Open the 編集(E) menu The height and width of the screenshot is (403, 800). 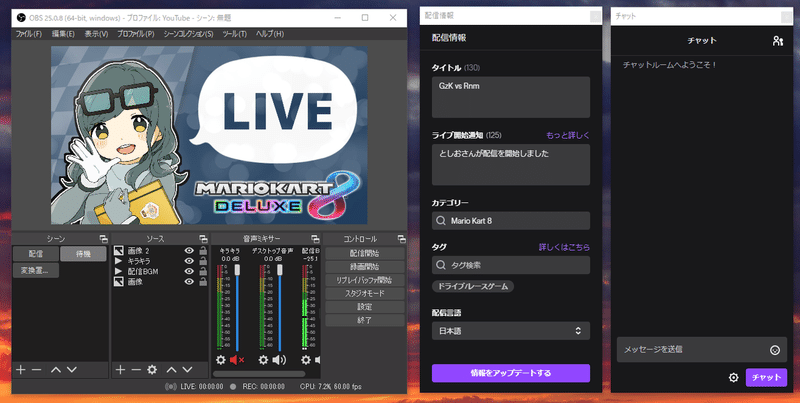[63, 34]
